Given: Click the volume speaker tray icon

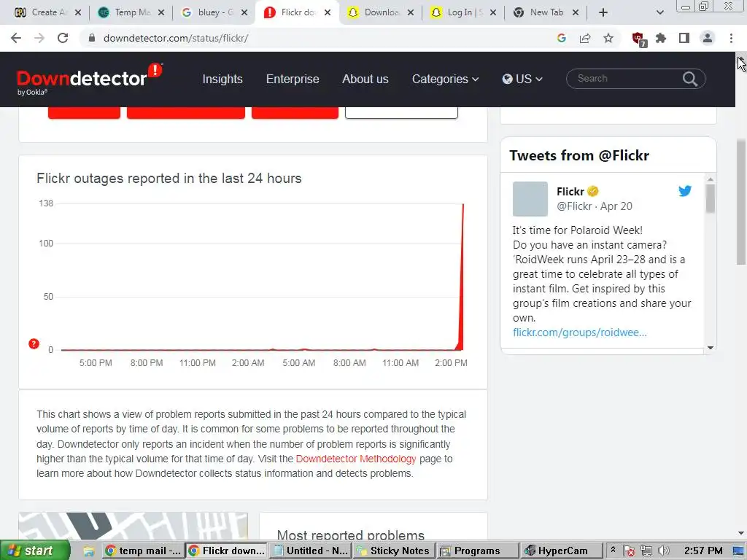Looking at the screenshot, I should click(664, 551).
